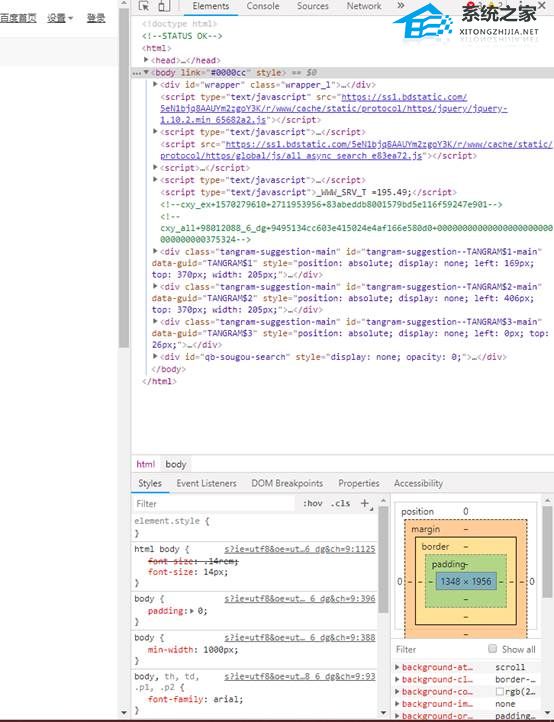Select the html breadcrumb item
This screenshot has height=722, width=554.
146,464
